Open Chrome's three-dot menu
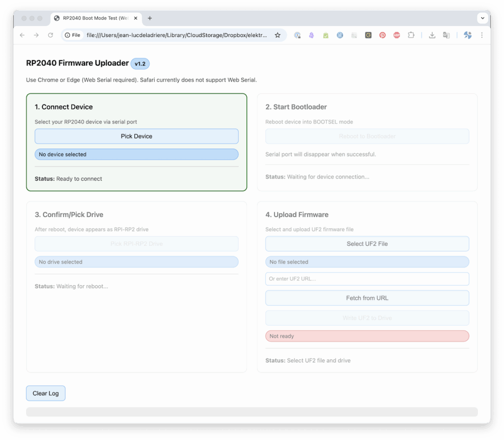This screenshot has height=440, width=504. coord(482,35)
